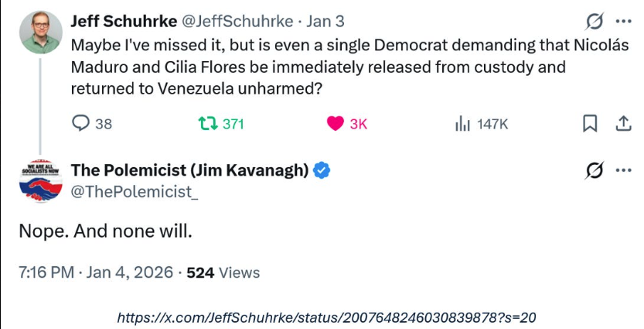Click the verified badge next to Jim Kavanagh
Screen dimensions: 644x329
click(x=322, y=171)
